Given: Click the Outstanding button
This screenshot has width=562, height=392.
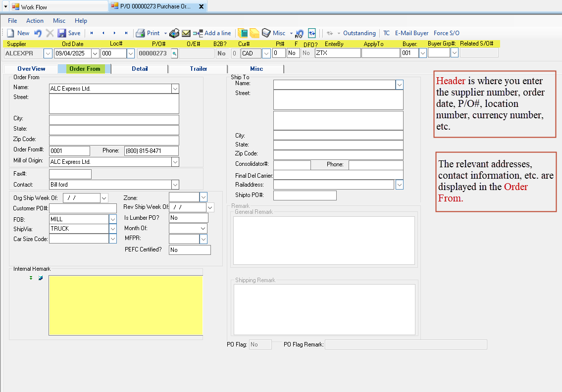Looking at the screenshot, I should coord(359,33).
